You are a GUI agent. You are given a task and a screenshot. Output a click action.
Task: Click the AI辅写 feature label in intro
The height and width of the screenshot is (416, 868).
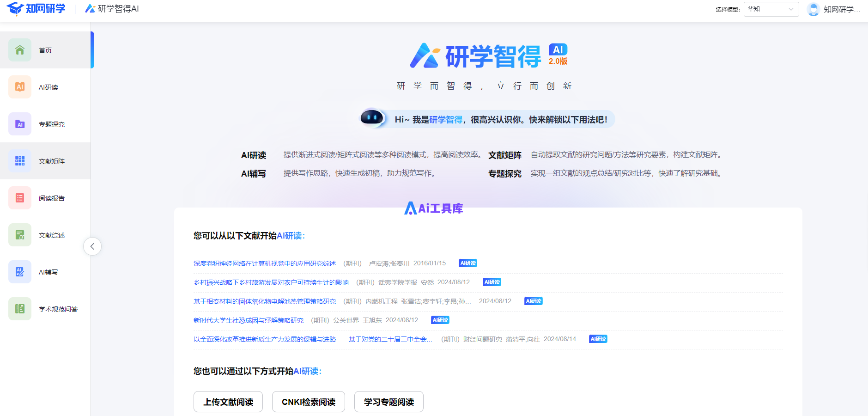(x=254, y=174)
